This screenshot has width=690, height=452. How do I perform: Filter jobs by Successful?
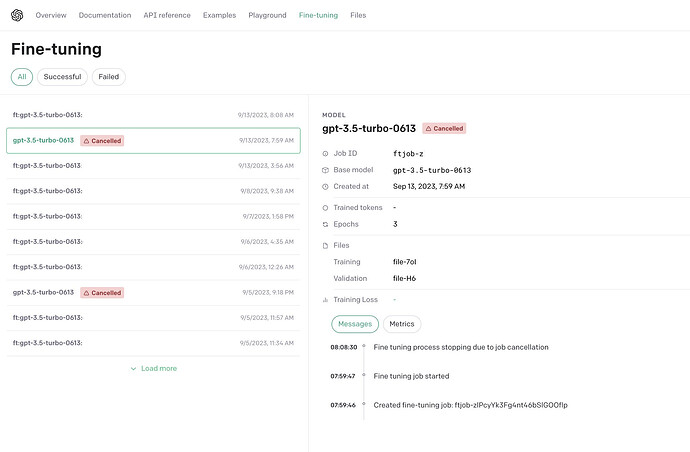point(62,77)
